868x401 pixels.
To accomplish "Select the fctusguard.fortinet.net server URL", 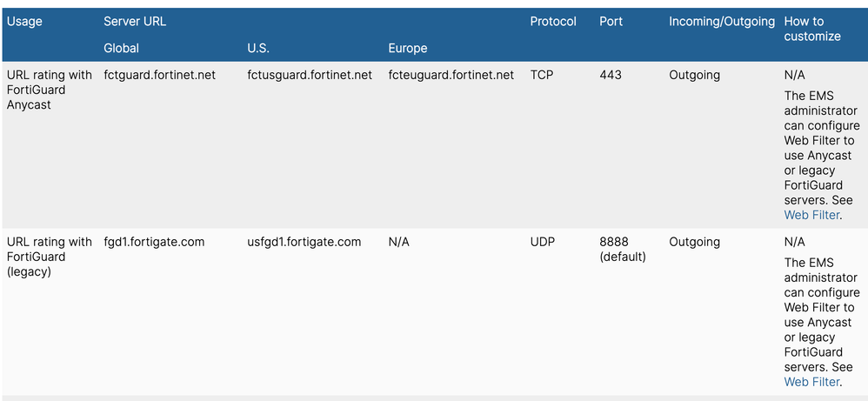I will pyautogui.click(x=310, y=75).
